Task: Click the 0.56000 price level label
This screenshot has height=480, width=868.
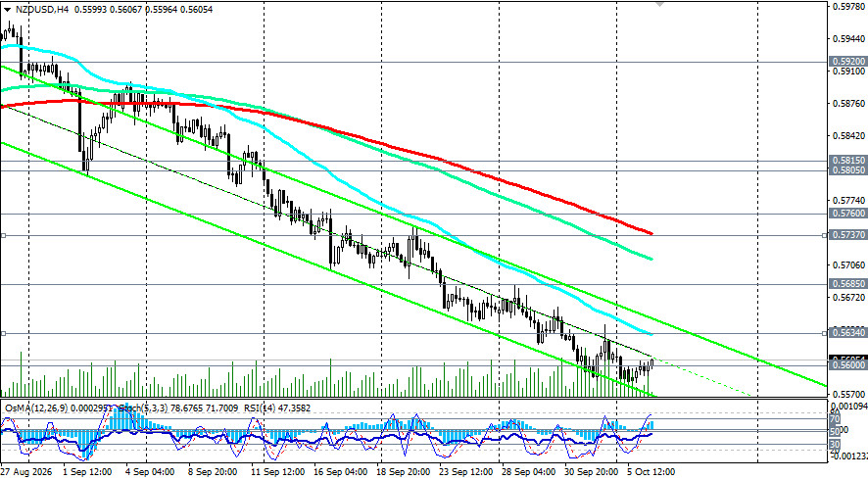Action: 848,364
